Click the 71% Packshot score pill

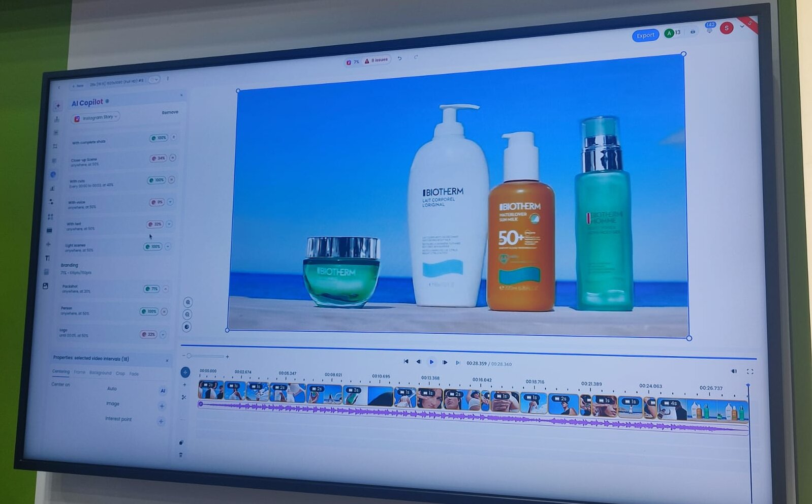click(x=151, y=289)
